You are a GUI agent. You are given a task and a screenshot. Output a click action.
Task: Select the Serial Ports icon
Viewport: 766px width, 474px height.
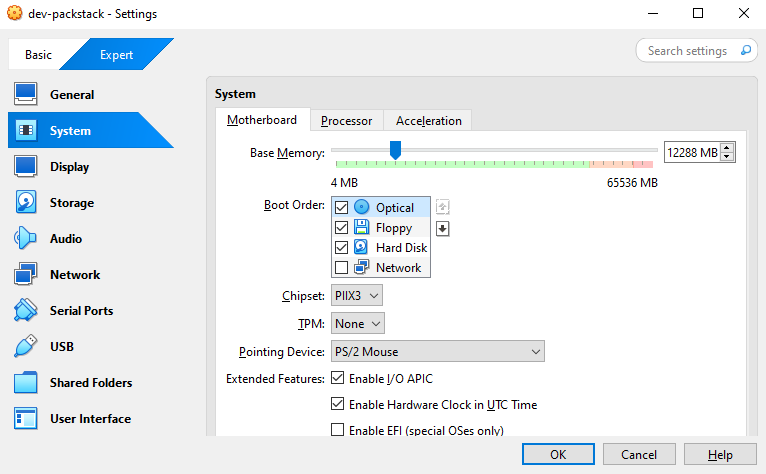click(x=26, y=311)
